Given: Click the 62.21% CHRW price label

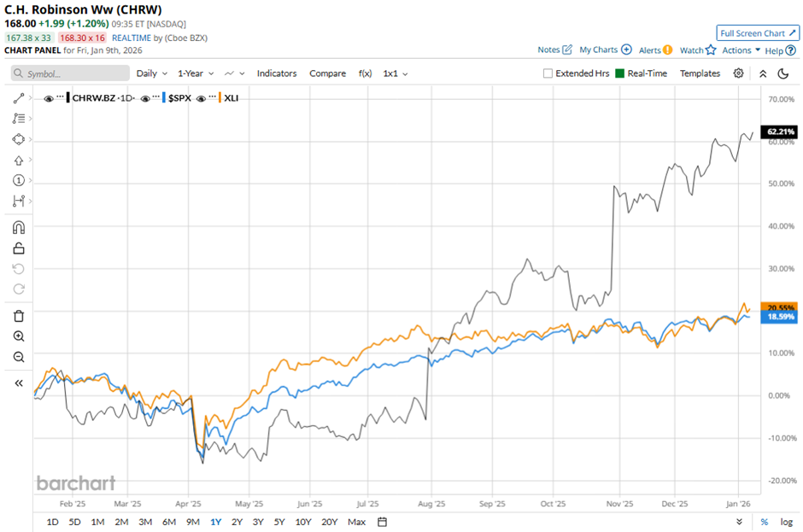Looking at the screenshot, I should pos(779,132).
